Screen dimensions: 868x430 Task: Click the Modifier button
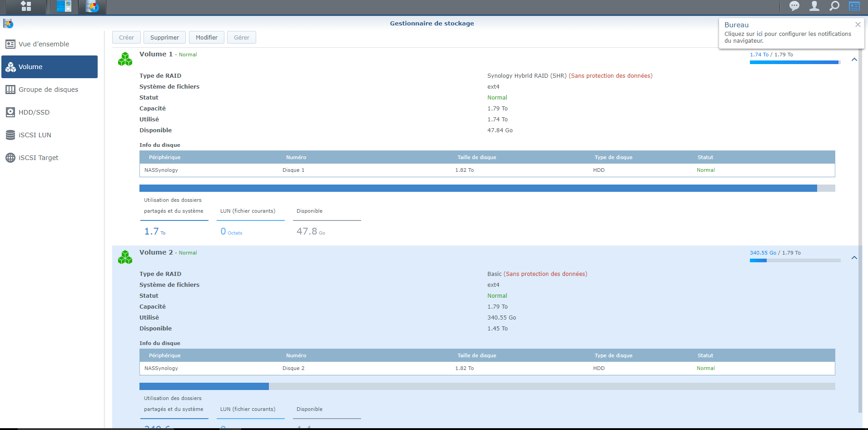coord(207,37)
